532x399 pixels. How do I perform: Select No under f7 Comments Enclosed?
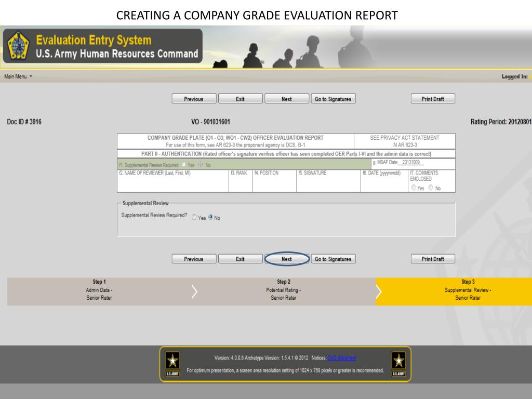click(x=431, y=188)
